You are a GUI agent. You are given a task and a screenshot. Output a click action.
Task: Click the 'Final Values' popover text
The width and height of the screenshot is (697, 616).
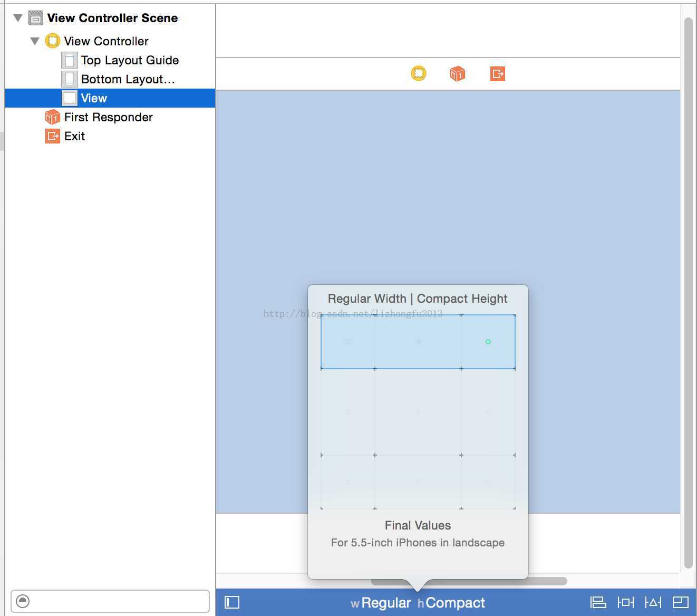coord(418,525)
